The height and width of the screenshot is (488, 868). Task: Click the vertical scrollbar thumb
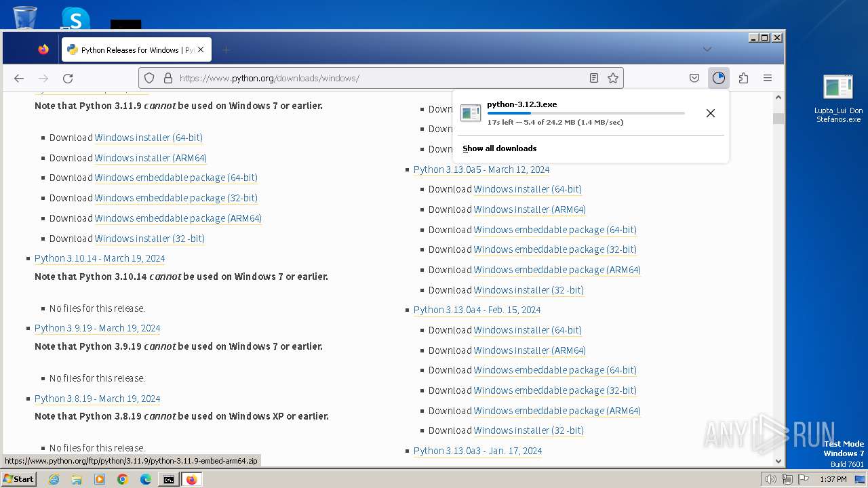(778, 119)
